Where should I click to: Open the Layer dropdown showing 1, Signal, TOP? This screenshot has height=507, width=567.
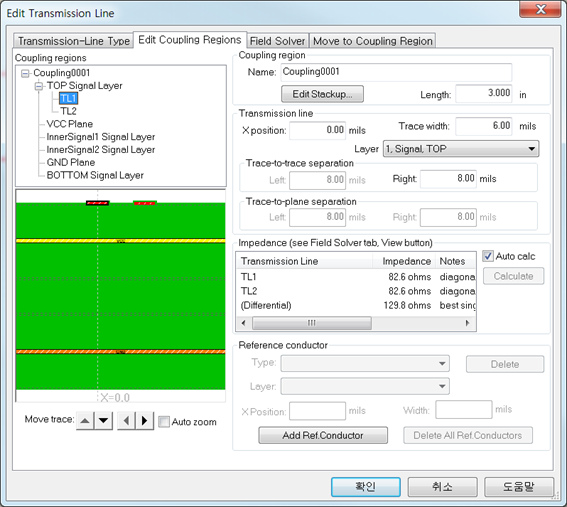pyautogui.click(x=461, y=149)
